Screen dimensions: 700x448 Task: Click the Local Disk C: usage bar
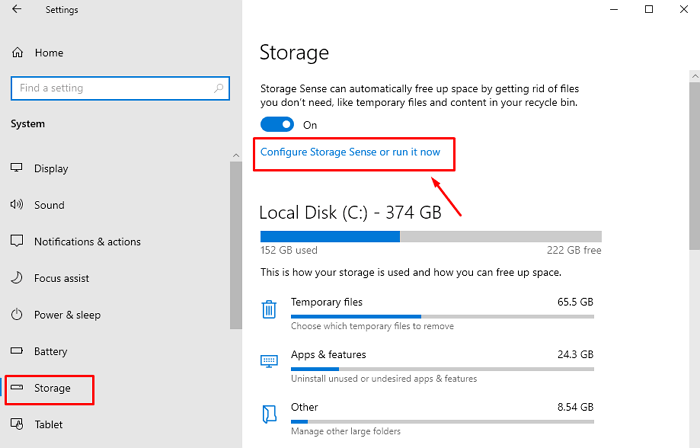[430, 237]
